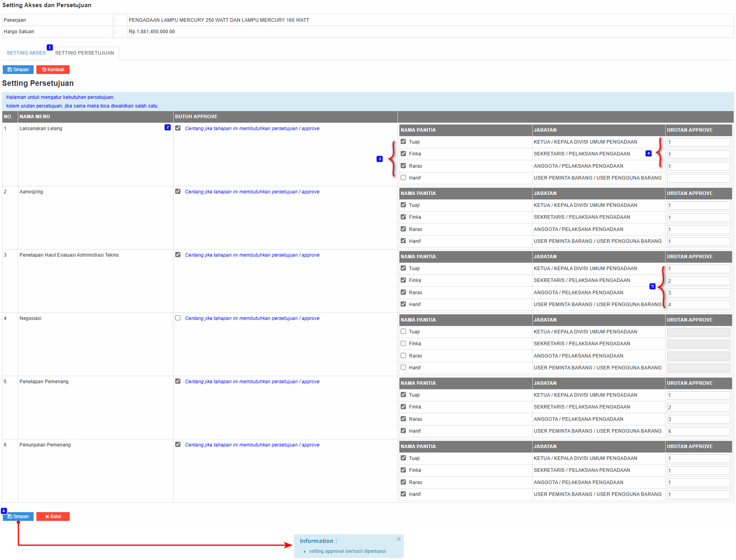The width and height of the screenshot is (736, 560).
Task: Click the bottom Simpan save button
Action: tap(18, 516)
